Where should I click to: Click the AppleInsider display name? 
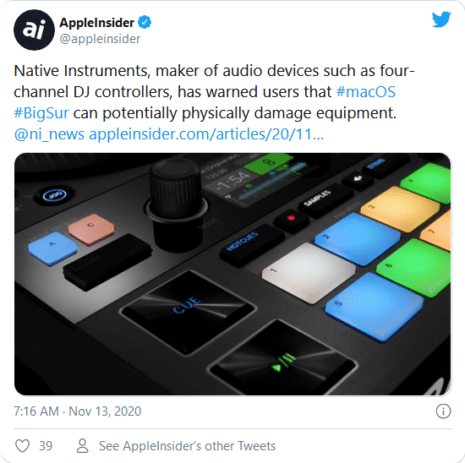tap(97, 23)
